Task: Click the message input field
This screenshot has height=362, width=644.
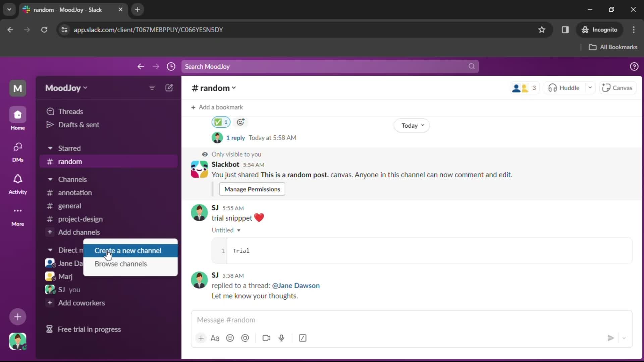Action: click(412, 319)
